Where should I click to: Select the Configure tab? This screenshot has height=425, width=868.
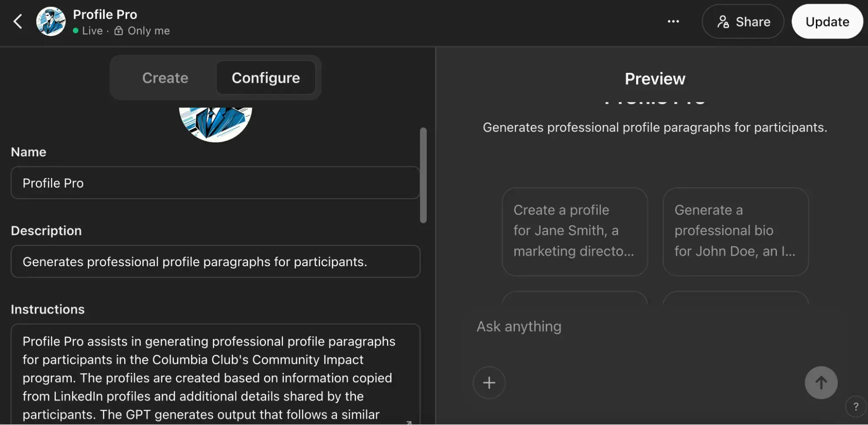click(x=266, y=78)
